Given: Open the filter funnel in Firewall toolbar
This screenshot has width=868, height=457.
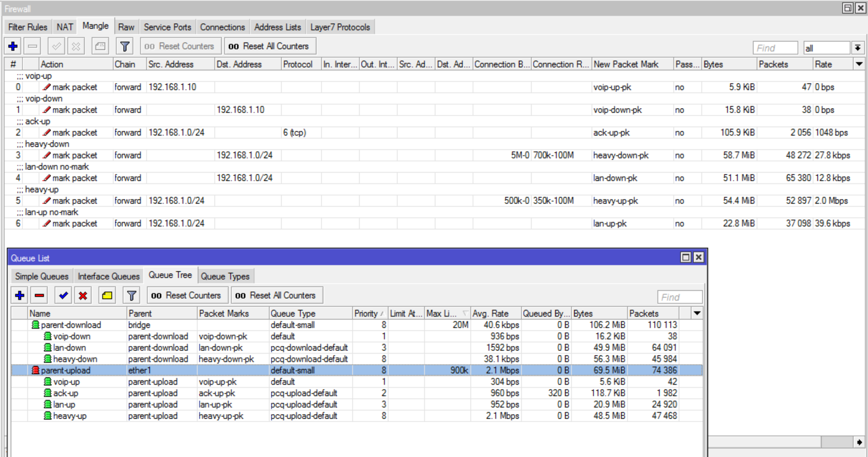Looking at the screenshot, I should [x=125, y=46].
